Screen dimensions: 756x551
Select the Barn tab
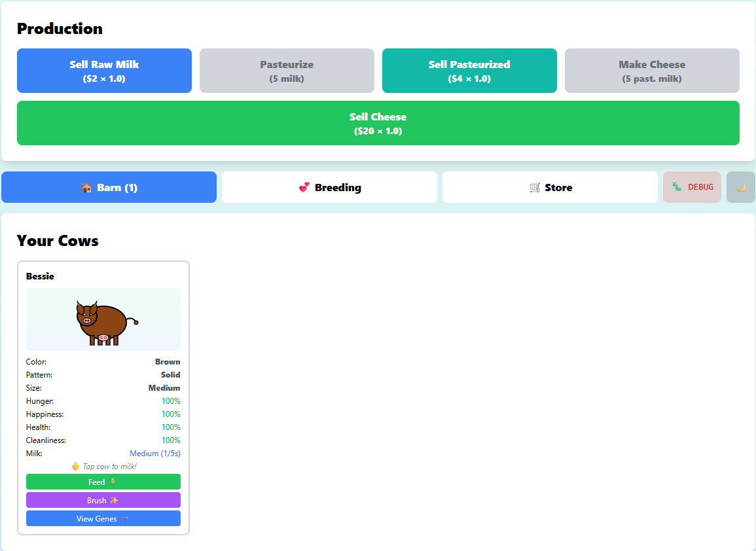[109, 187]
